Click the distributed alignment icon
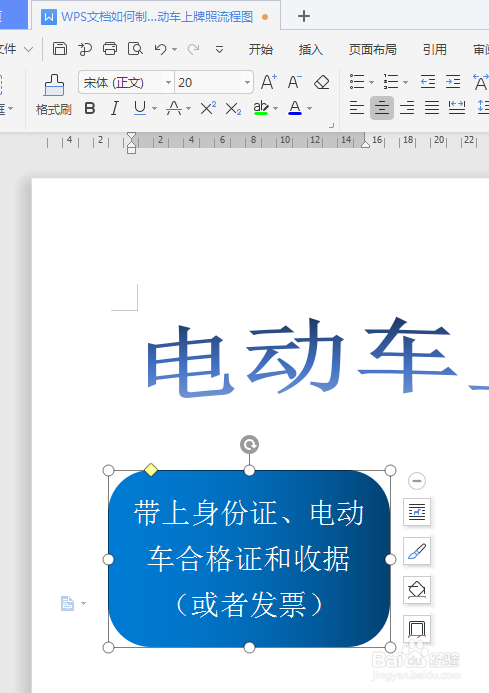 457,108
